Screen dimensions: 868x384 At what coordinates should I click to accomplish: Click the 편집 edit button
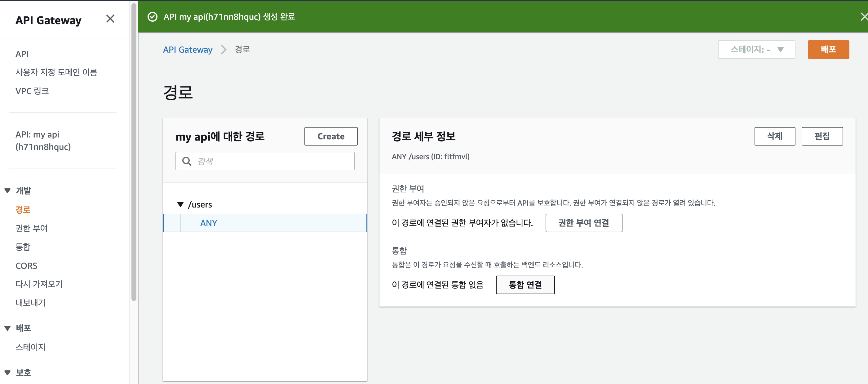(822, 136)
